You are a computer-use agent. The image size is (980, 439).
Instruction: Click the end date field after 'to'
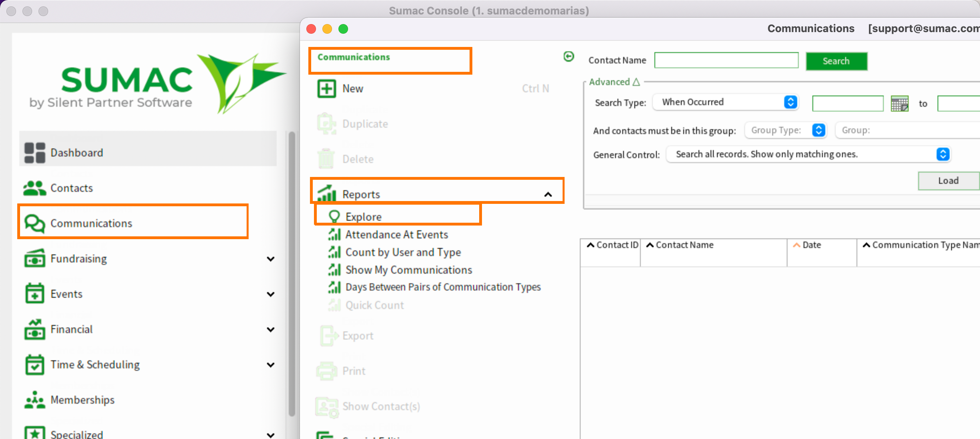(x=958, y=104)
